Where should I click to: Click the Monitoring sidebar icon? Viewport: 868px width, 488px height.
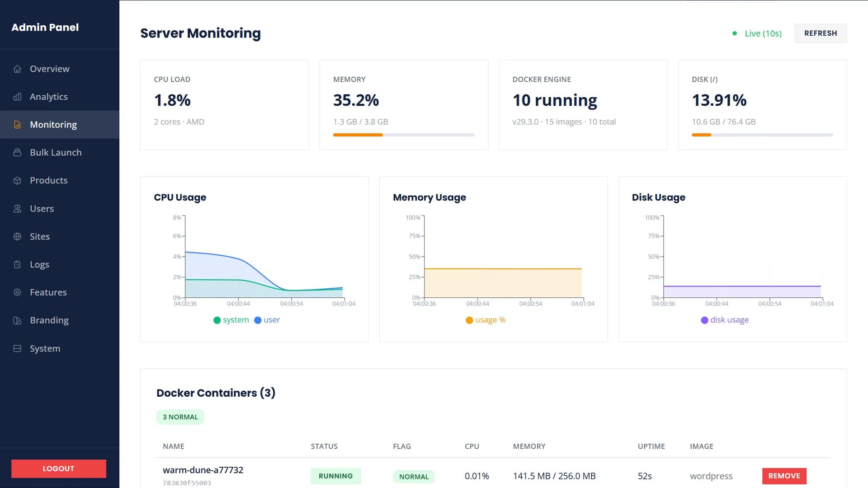(x=17, y=125)
